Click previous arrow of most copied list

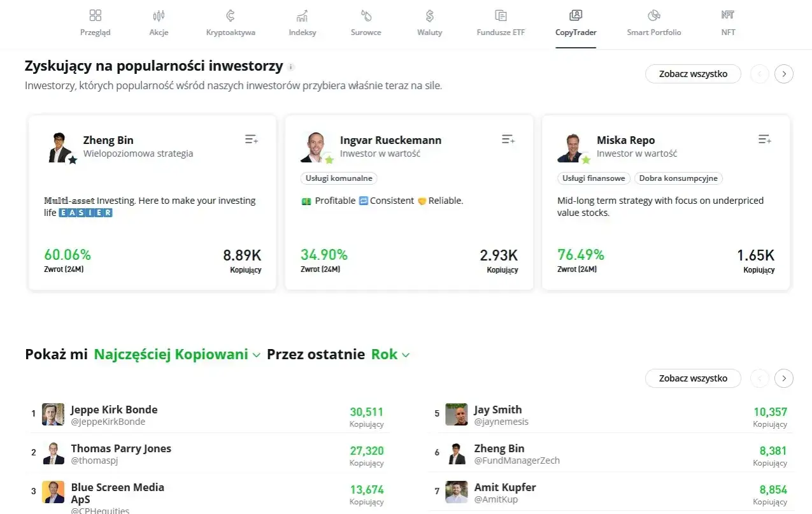759,378
